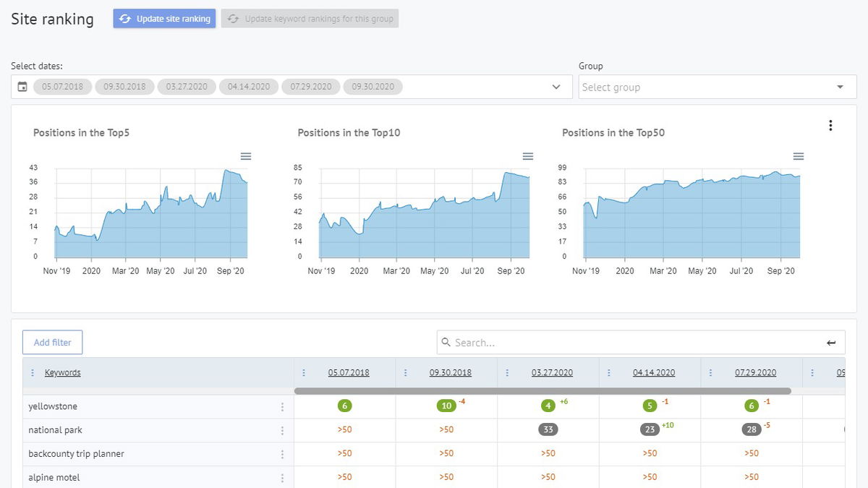Click the Update site ranking button
This screenshot has width=868, height=488.
(x=163, y=18)
